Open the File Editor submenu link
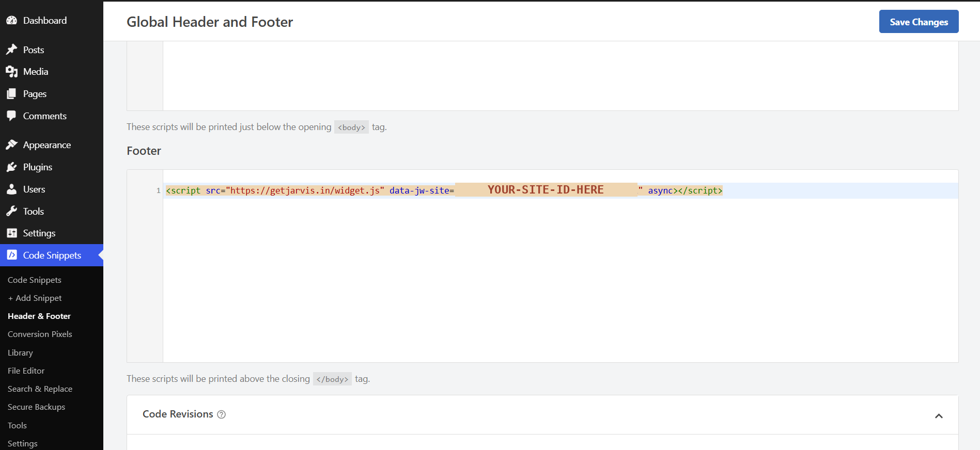Image resolution: width=980 pixels, height=450 pixels. pyautogui.click(x=26, y=371)
